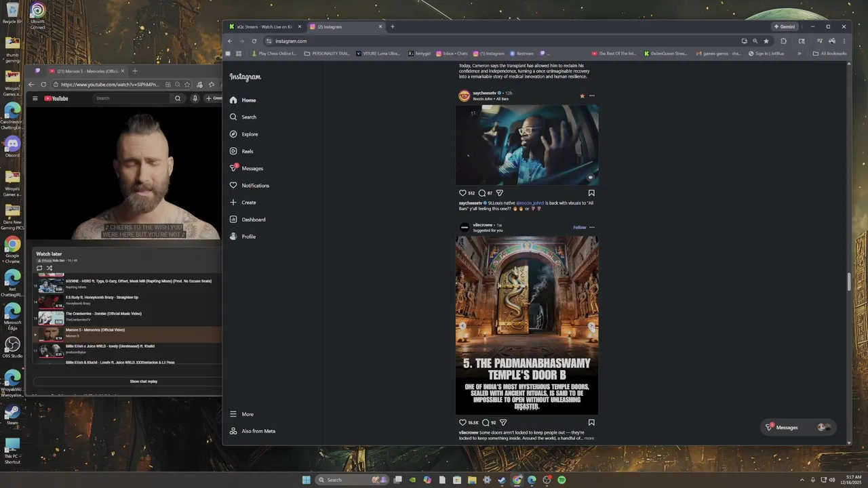Open comments on the saycheesetv post
Screen dimensions: 868x488
[482, 193]
